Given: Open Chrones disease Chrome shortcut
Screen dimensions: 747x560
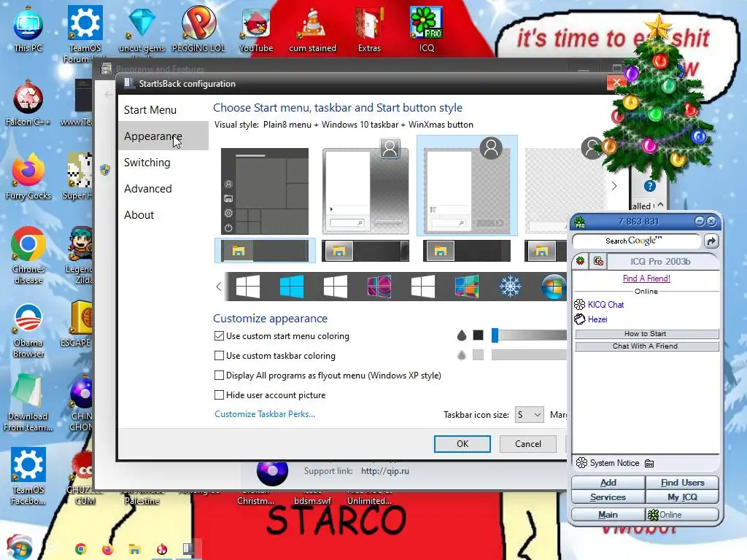Looking at the screenshot, I should [28, 256].
